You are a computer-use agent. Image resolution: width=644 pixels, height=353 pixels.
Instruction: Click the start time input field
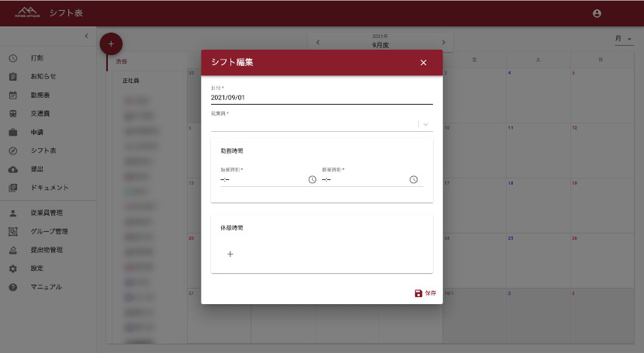point(262,179)
